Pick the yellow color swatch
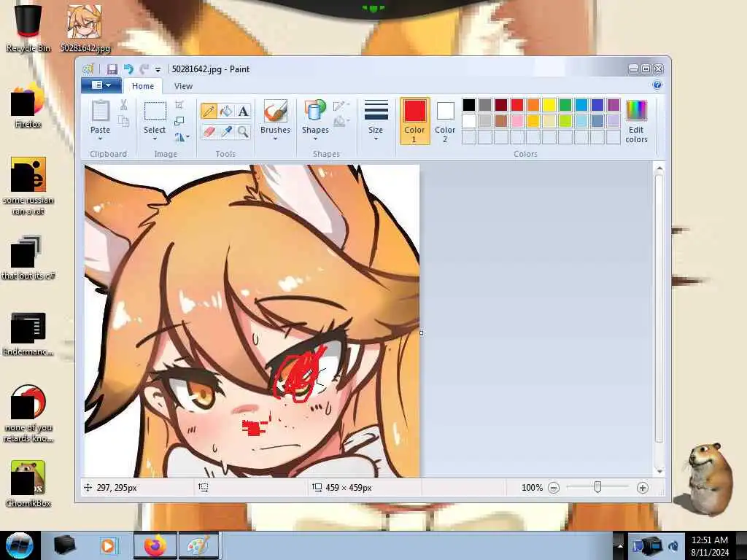The width and height of the screenshot is (747, 560). (549, 105)
